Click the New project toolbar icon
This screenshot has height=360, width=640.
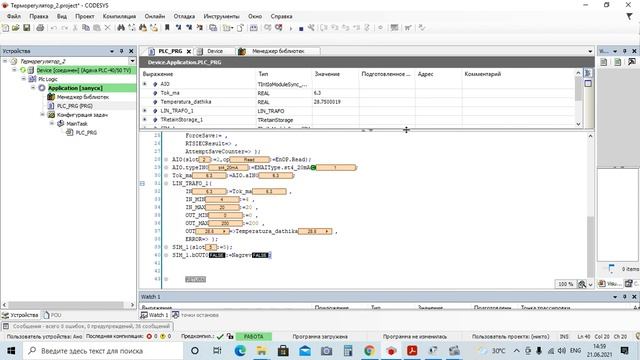5,28
